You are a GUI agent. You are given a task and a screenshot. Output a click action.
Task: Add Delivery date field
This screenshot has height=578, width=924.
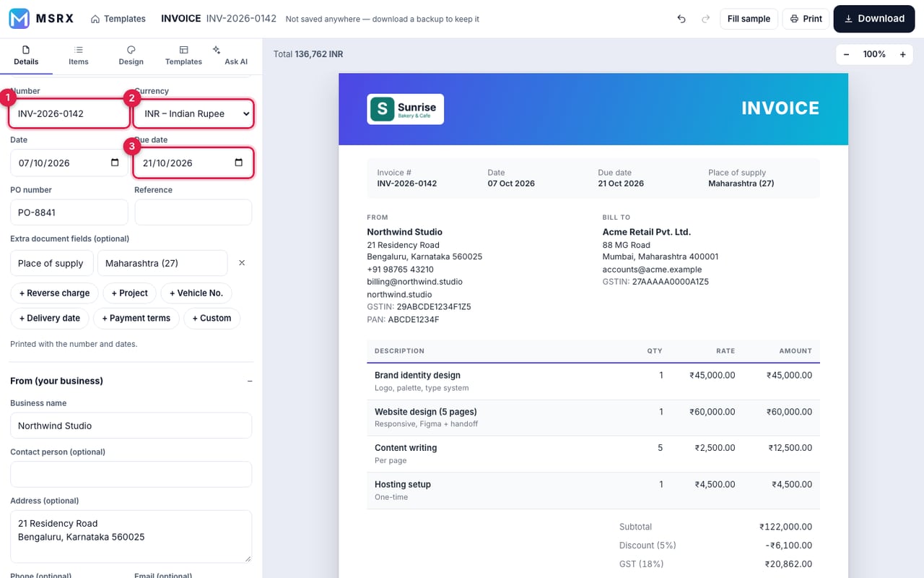[49, 318]
